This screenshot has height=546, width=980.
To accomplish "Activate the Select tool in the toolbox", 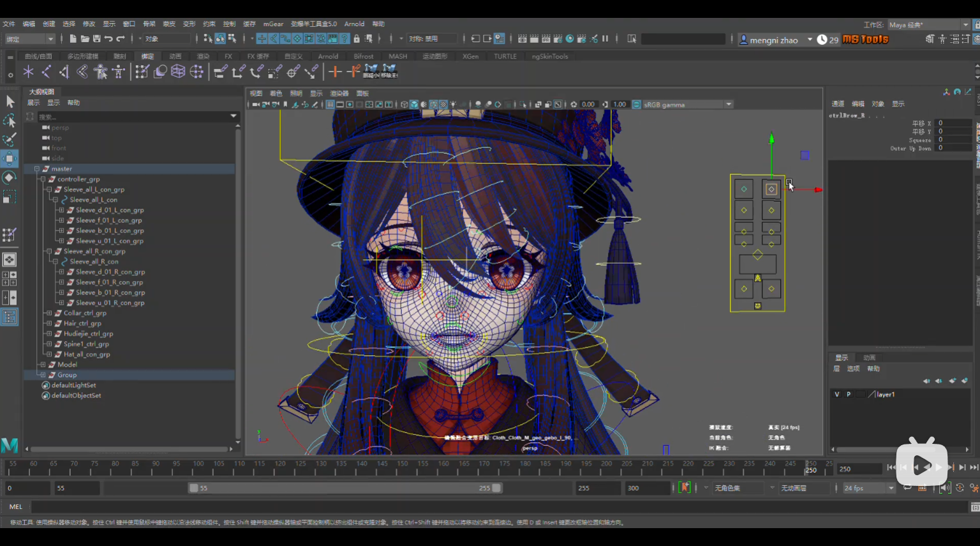I will click(x=10, y=102).
